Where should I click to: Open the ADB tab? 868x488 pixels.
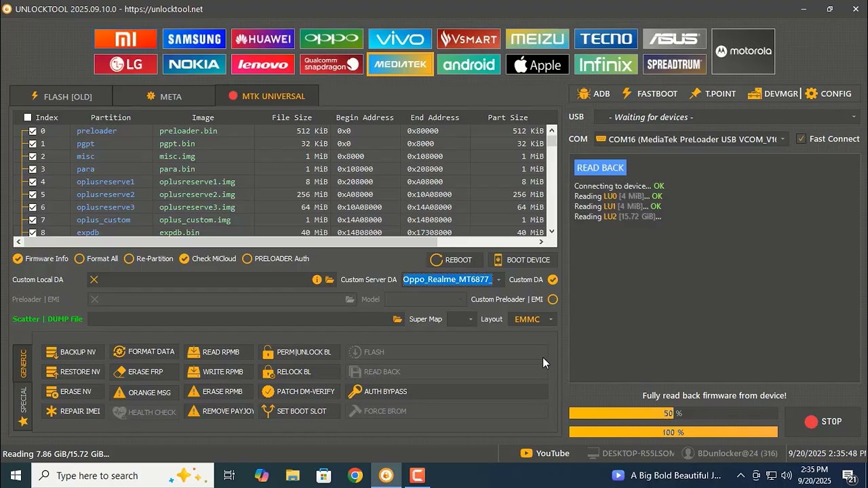pos(593,94)
